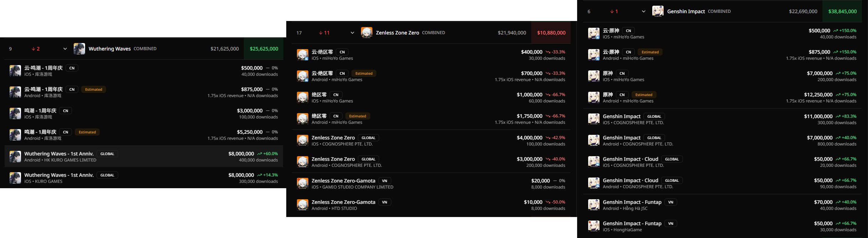
Task: Click icon of Zenless Zone Zero-Gamota iOS row
Action: coord(303,184)
